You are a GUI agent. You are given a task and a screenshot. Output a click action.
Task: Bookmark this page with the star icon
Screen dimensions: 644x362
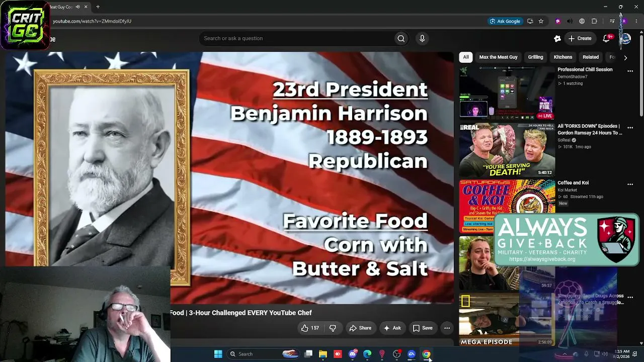[541, 21]
